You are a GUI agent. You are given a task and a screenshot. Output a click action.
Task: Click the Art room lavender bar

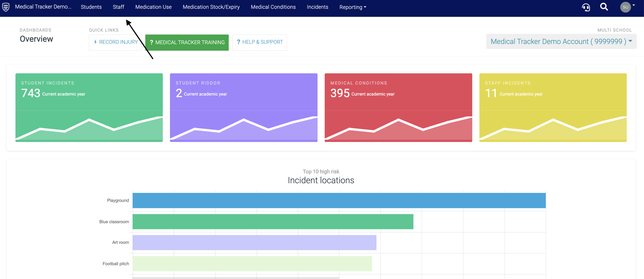tap(255, 242)
